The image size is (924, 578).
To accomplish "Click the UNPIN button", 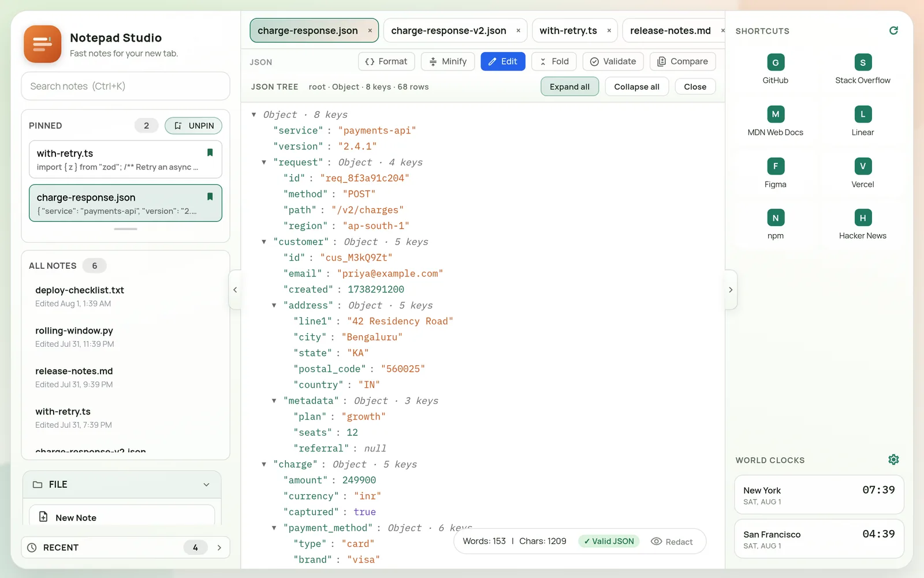I will [x=193, y=125].
